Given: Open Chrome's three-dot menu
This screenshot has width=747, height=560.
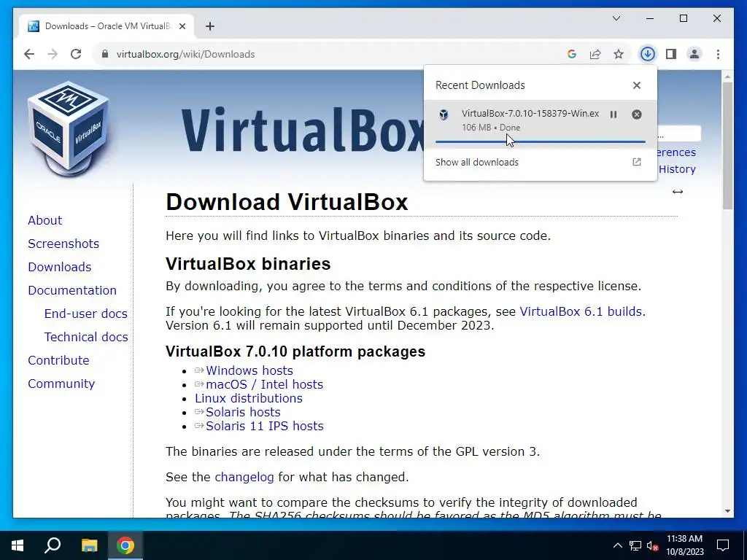Looking at the screenshot, I should 718,54.
